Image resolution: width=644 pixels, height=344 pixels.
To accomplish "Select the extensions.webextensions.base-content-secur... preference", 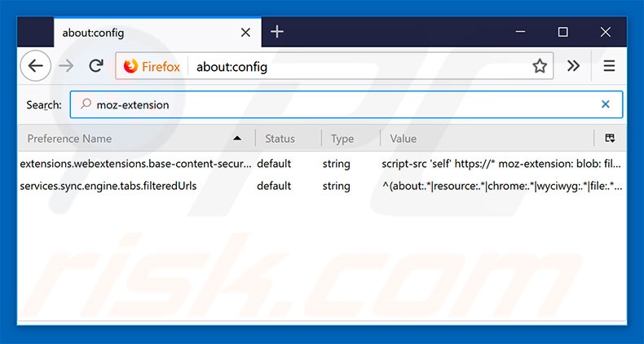I will click(x=135, y=164).
